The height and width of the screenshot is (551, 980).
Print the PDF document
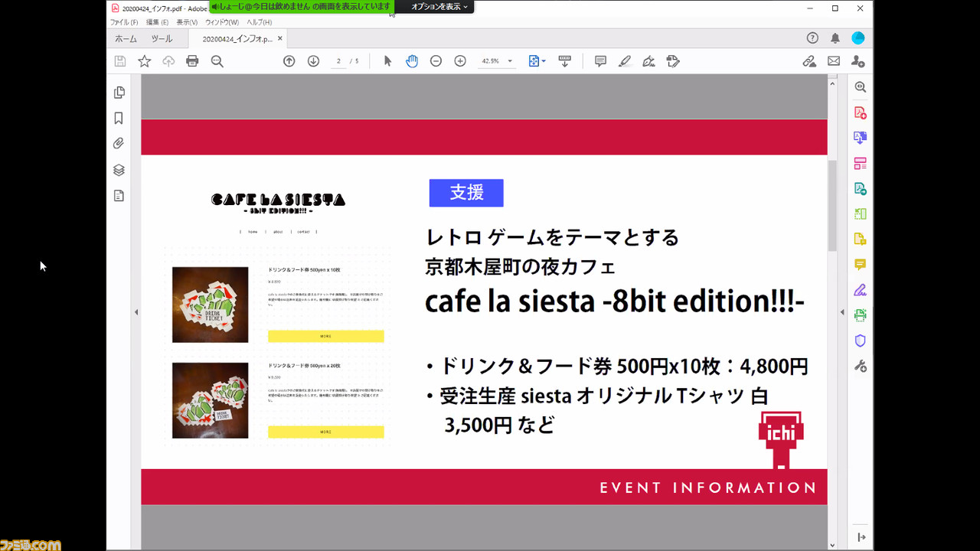point(192,61)
